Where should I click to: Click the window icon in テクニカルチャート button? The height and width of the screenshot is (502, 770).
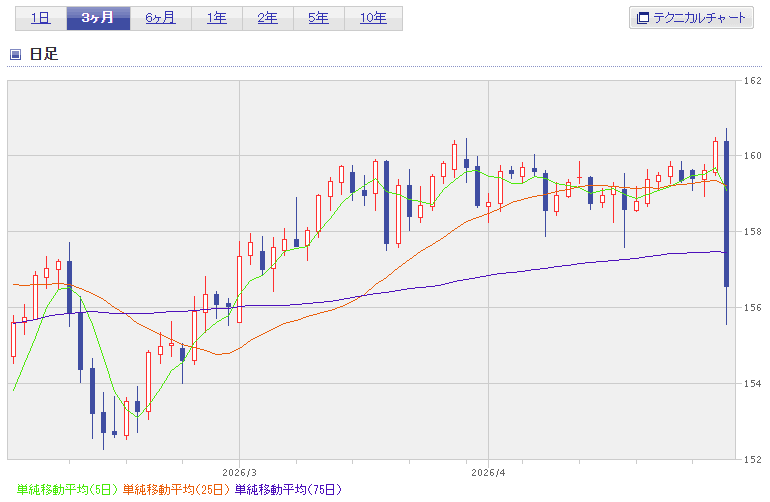tap(642, 18)
